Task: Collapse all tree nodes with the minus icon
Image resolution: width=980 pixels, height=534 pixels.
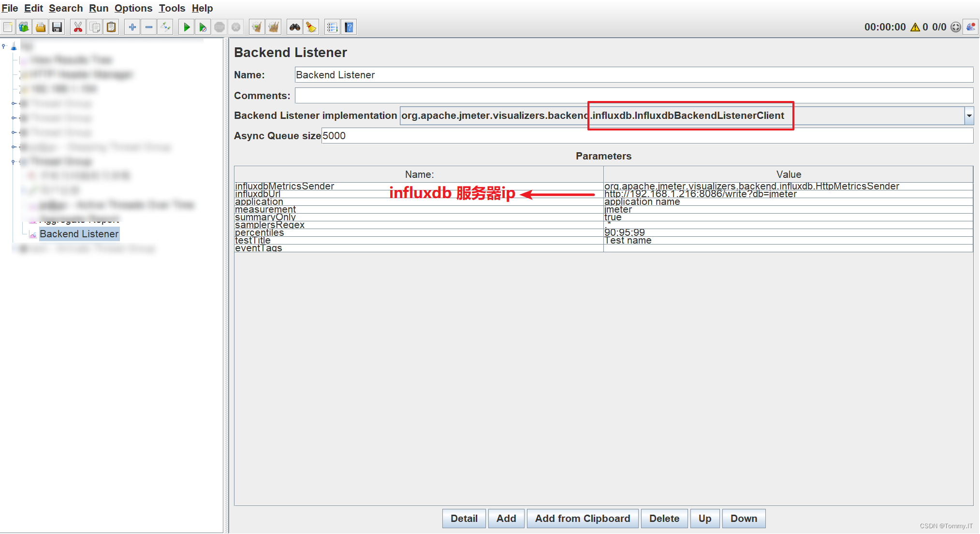Action: click(148, 27)
